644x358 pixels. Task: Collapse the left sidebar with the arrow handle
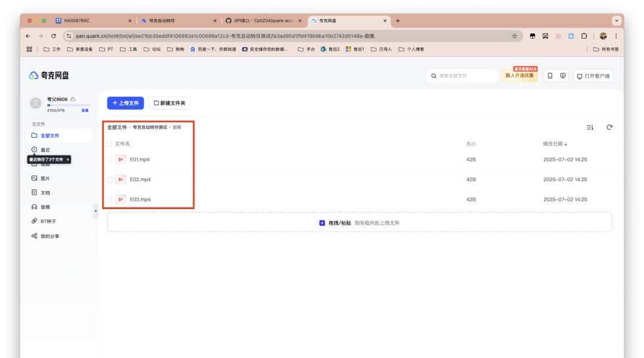point(95,211)
